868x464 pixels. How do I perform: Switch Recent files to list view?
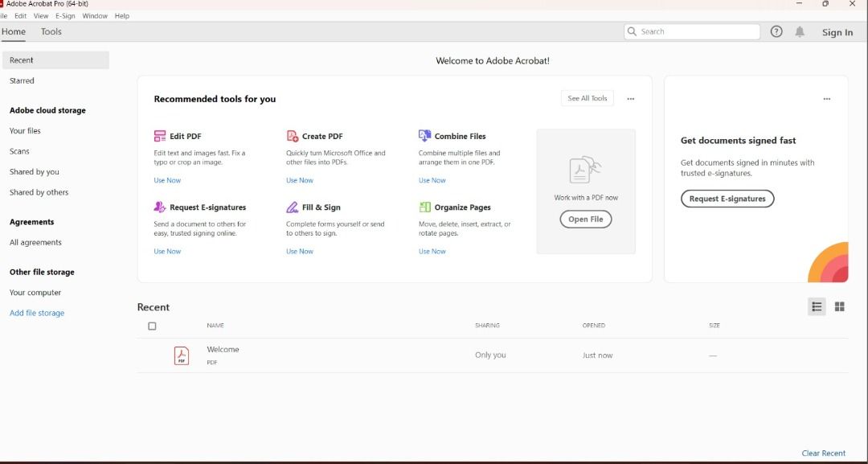(817, 306)
